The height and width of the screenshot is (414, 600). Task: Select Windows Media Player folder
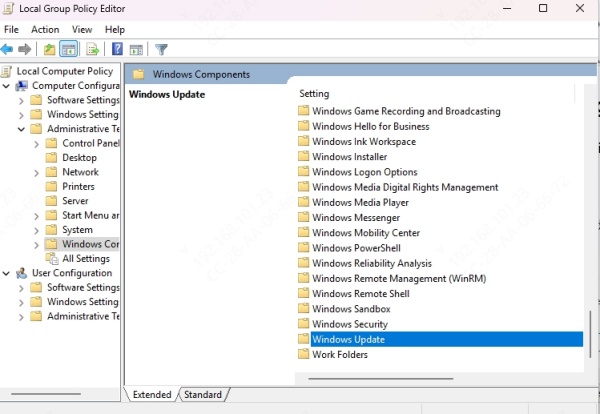point(360,202)
